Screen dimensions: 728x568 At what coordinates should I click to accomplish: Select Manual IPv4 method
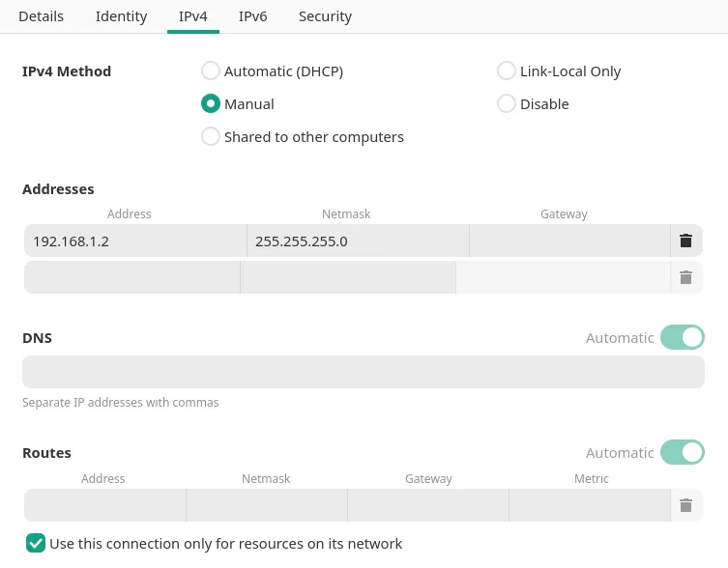coord(211,103)
